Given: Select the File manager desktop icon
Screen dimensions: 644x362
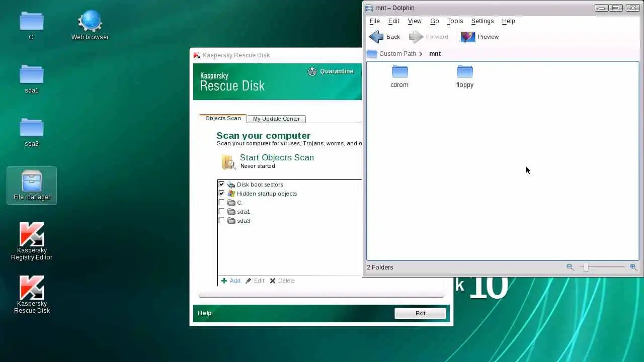Looking at the screenshot, I should click(32, 186).
